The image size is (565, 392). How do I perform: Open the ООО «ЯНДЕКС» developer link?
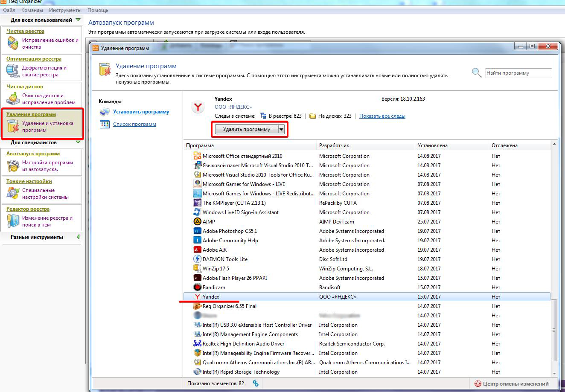233,107
